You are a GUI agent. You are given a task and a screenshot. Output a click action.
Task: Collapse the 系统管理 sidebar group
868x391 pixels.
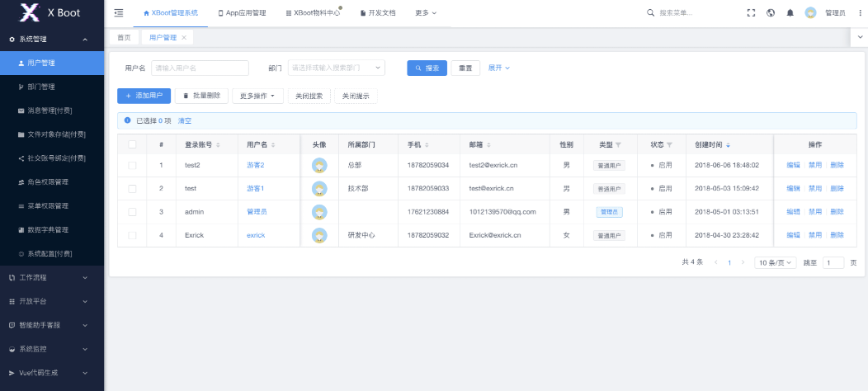(52, 40)
